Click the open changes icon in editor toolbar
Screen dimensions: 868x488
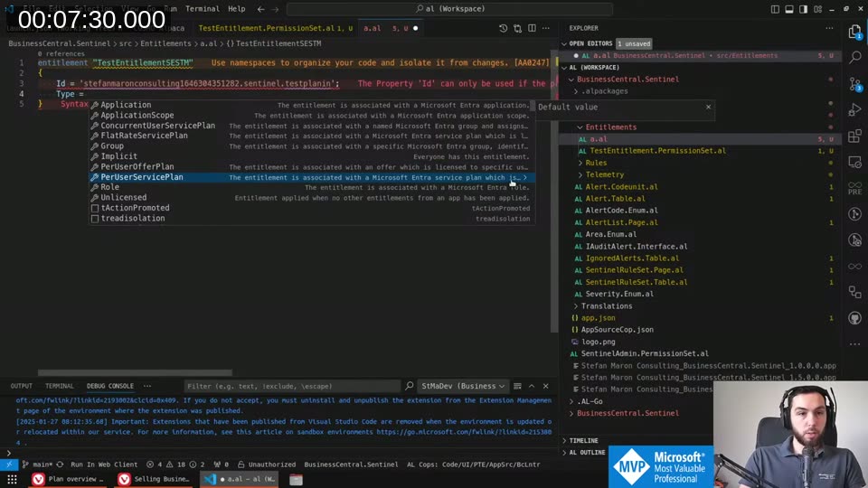pos(517,28)
